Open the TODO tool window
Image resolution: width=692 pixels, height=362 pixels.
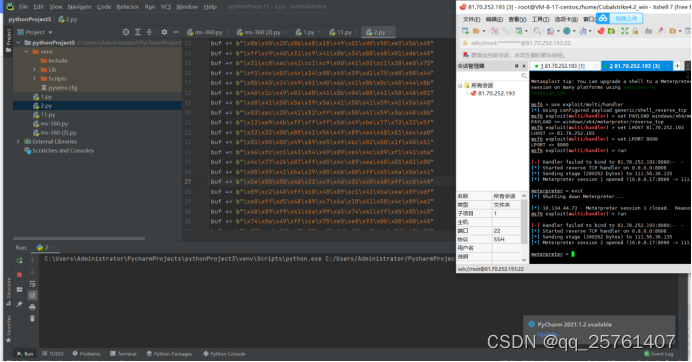point(53,354)
